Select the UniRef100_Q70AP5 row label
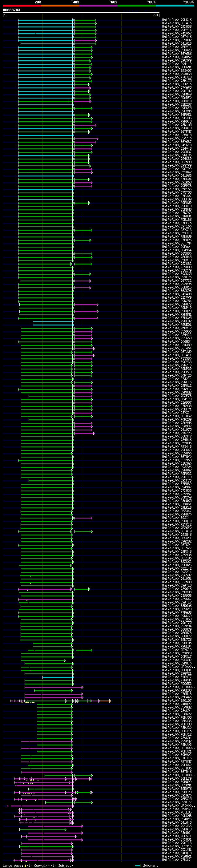This screenshot has height=868, width=197. pos(177,88)
